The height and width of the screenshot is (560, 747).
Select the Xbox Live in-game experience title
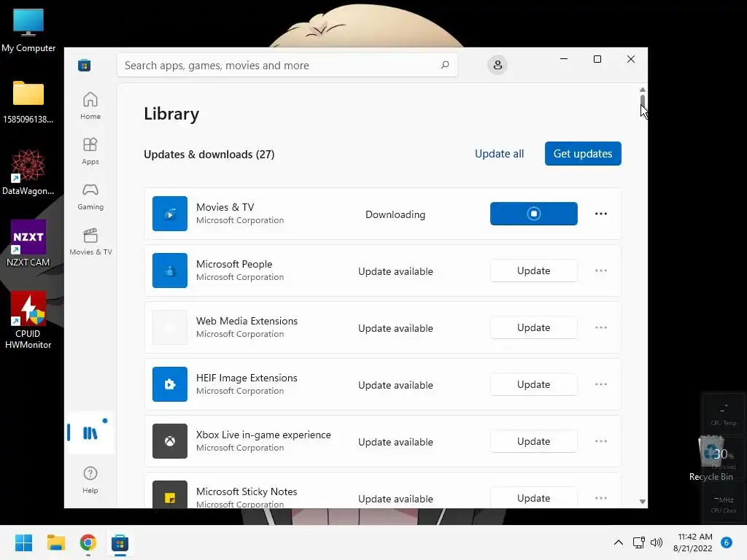click(x=263, y=435)
